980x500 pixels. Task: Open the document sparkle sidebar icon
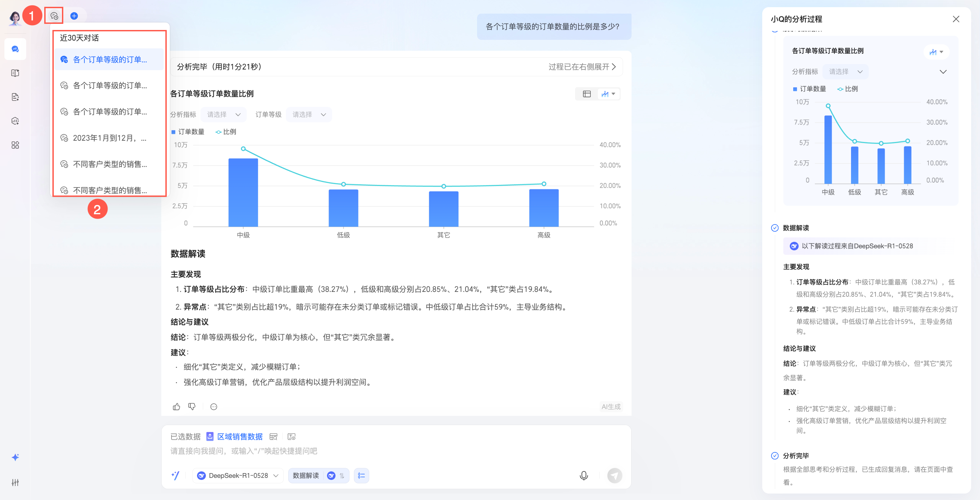tap(15, 97)
